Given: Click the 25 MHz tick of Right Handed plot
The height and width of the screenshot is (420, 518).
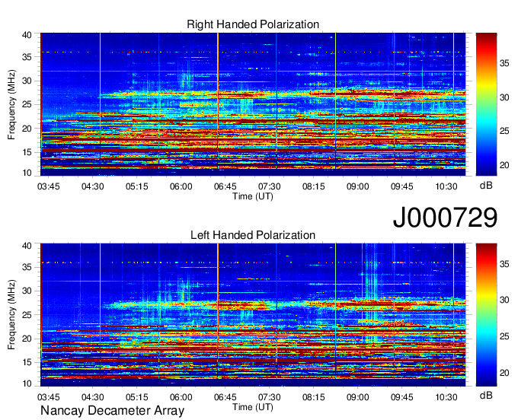Looking at the screenshot, I should 27,104.
